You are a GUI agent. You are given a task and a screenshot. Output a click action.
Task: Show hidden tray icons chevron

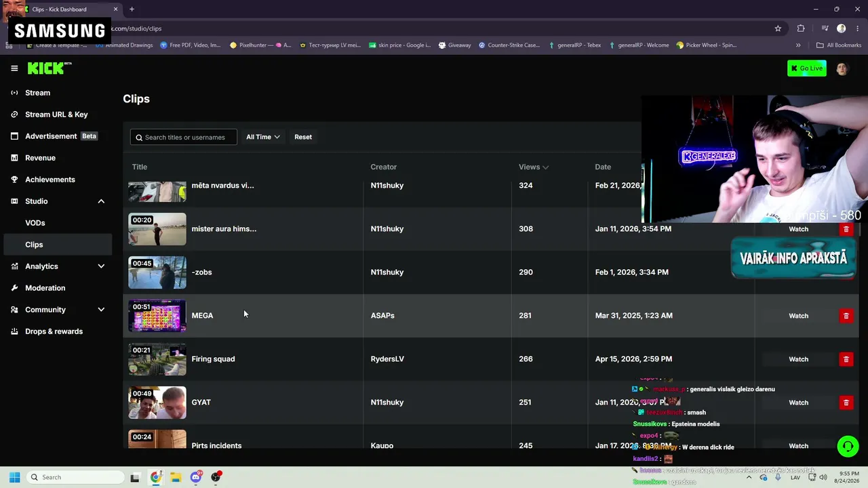(x=750, y=477)
